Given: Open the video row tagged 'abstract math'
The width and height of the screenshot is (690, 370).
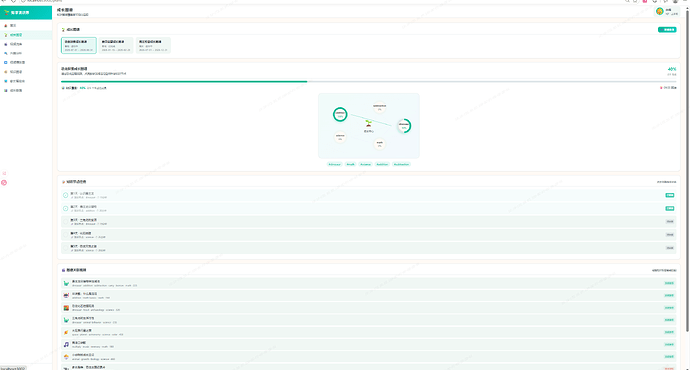Looking at the screenshot, I should coord(369,296).
